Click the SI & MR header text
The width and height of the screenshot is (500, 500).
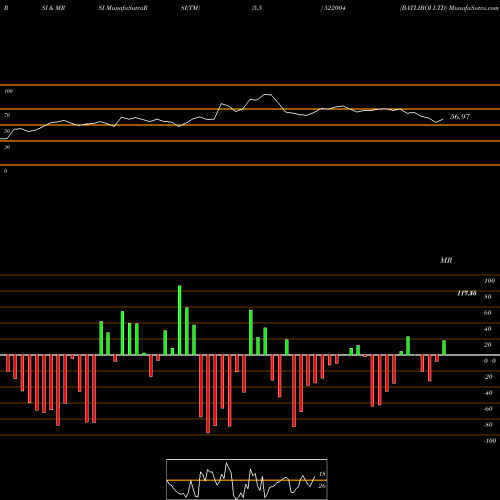coord(53,8)
